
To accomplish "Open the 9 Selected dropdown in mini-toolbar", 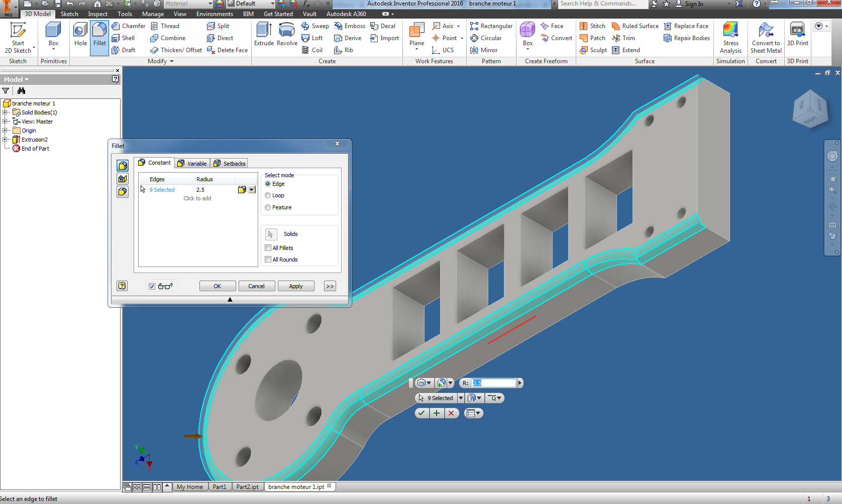I will (x=461, y=398).
